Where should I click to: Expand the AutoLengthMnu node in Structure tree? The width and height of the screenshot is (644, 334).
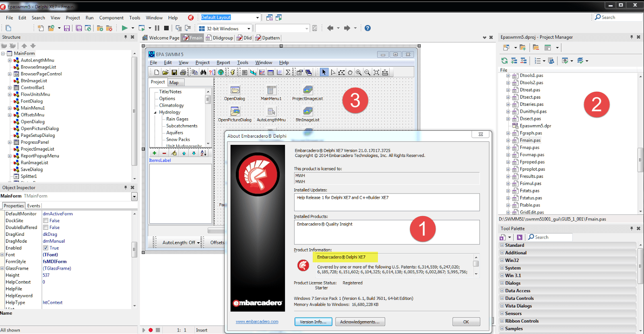pyautogui.click(x=10, y=60)
